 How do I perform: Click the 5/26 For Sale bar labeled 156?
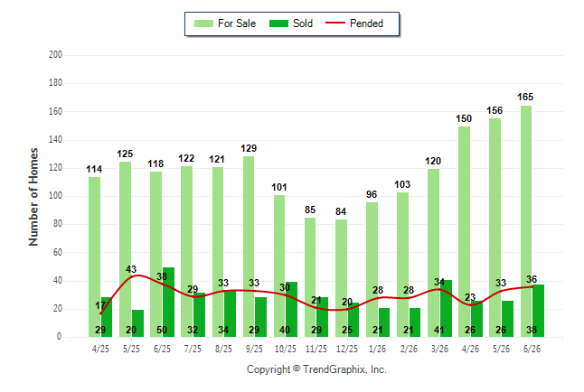495,228
